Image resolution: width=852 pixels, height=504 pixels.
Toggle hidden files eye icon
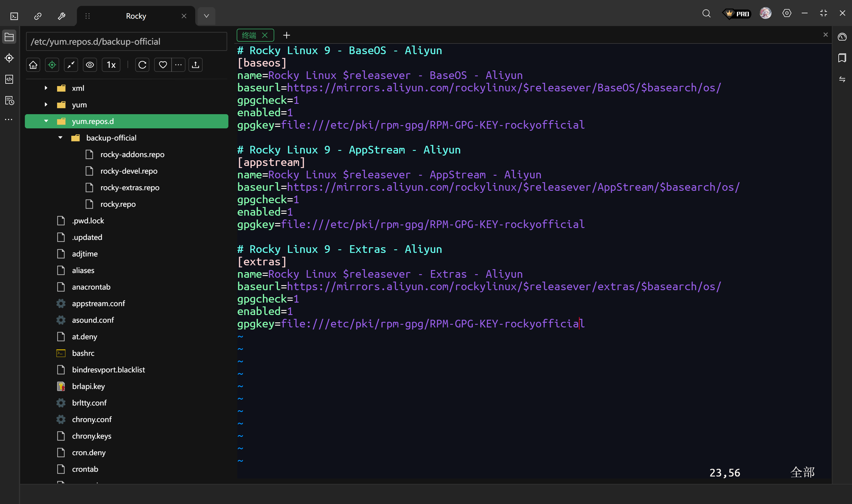pyautogui.click(x=90, y=65)
